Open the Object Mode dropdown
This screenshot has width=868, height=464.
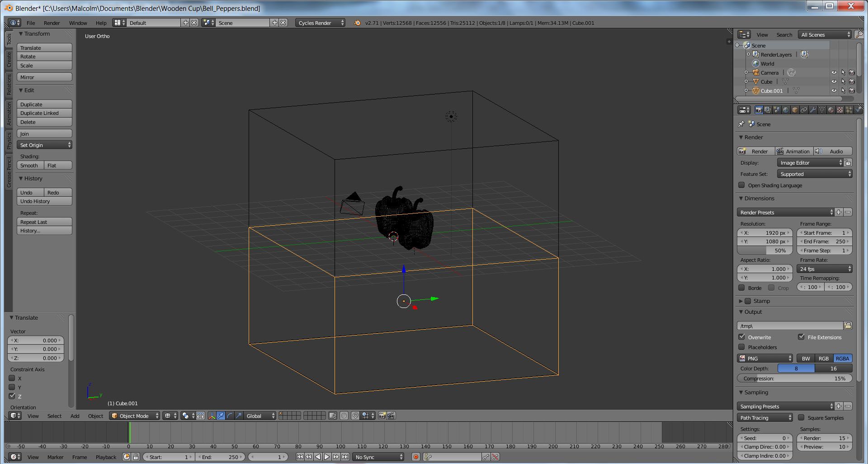coord(135,416)
